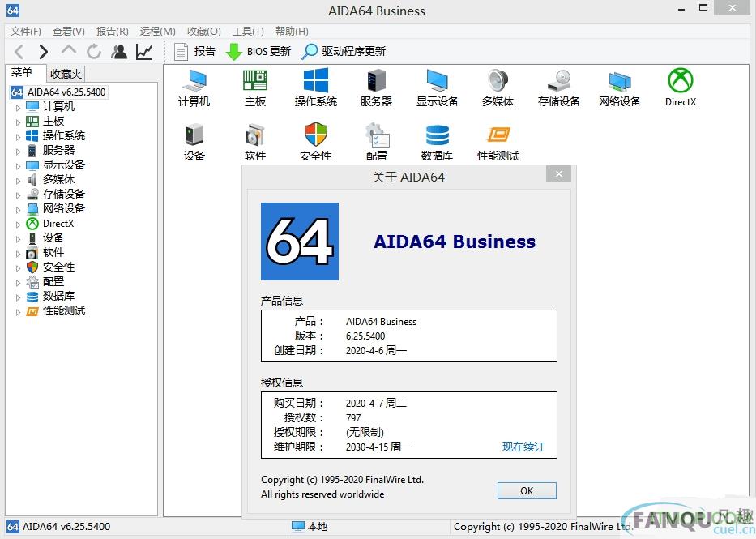Open the 帮助(H) menu
This screenshot has height=539, width=756.
[292, 32]
